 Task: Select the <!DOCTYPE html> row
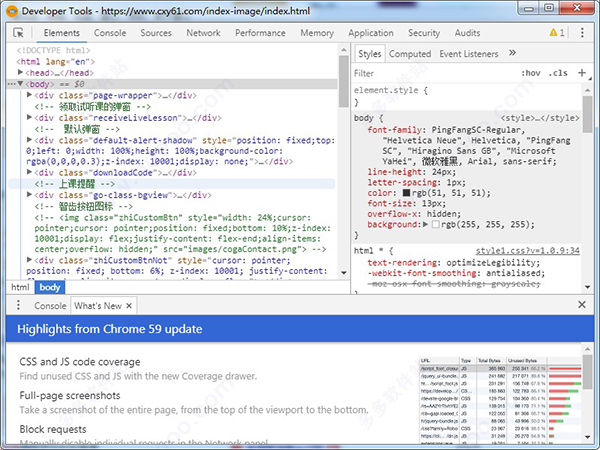pyautogui.click(x=53, y=50)
